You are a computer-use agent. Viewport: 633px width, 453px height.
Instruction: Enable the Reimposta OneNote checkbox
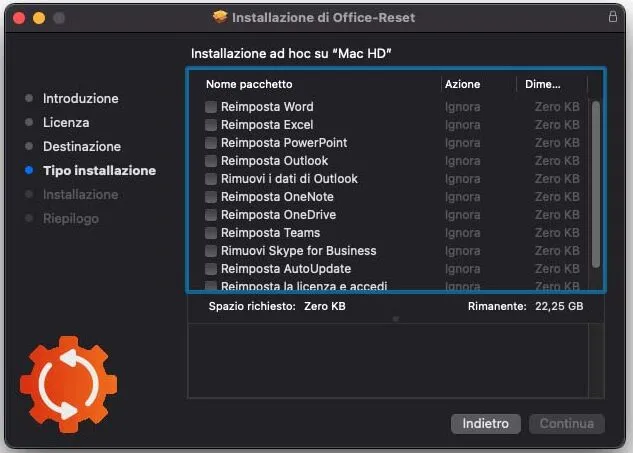(x=211, y=197)
